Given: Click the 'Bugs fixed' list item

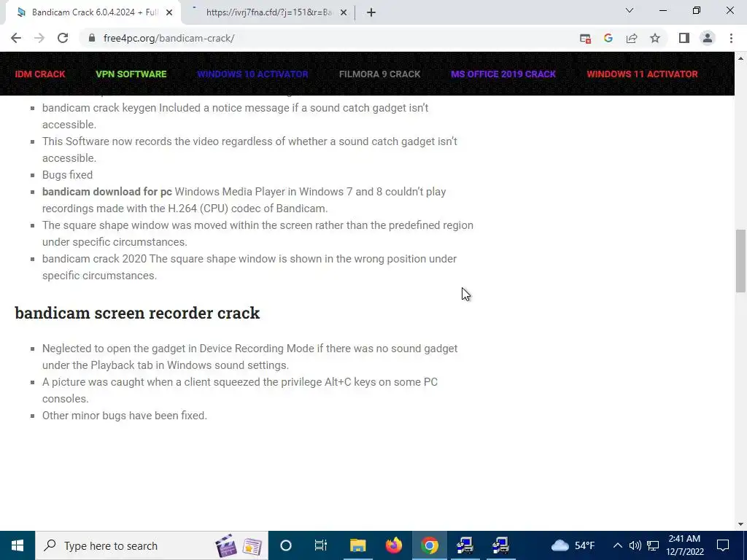Looking at the screenshot, I should [67, 175].
